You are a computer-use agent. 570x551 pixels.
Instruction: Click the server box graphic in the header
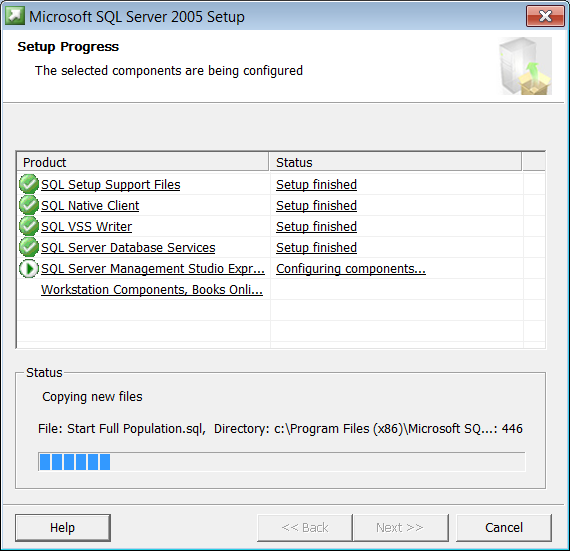525,66
